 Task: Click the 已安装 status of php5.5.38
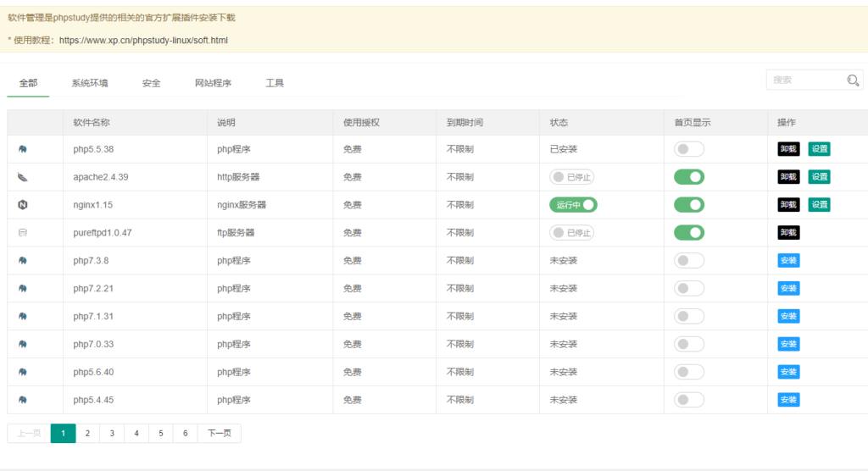coord(563,149)
